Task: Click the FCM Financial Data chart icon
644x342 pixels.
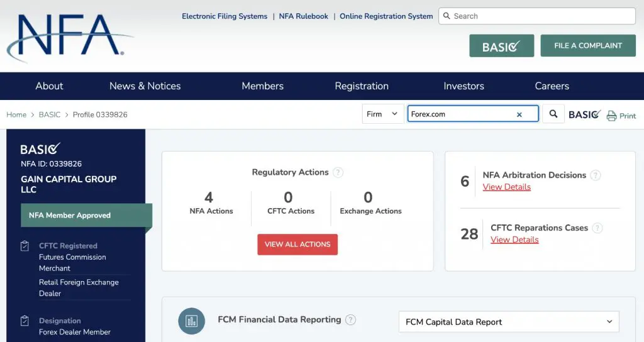Action: tap(191, 321)
